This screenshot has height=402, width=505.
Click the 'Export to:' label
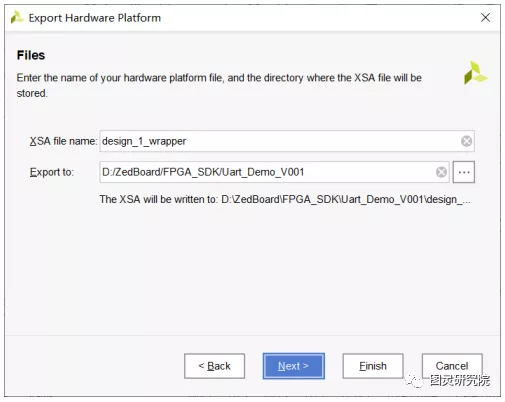52,172
